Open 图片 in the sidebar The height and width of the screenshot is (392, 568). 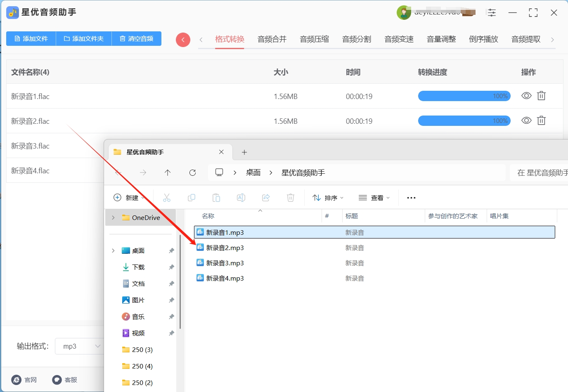[x=138, y=300]
